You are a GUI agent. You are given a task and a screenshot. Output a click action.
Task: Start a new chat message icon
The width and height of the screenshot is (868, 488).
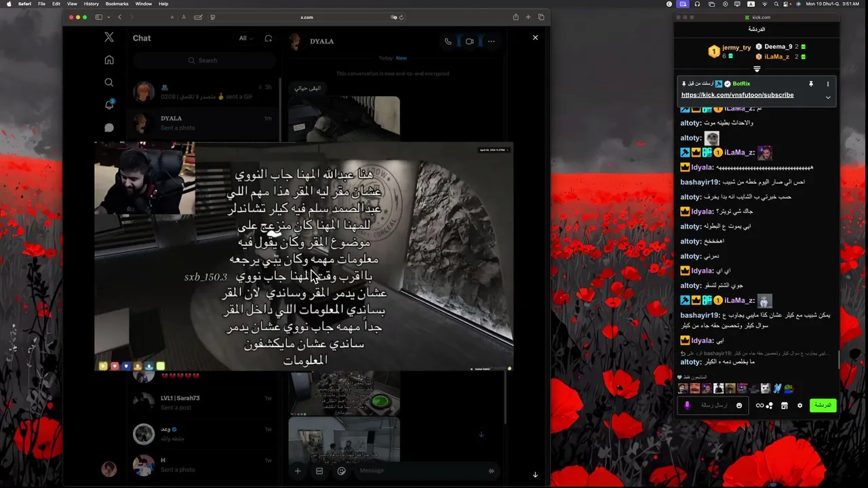click(269, 39)
